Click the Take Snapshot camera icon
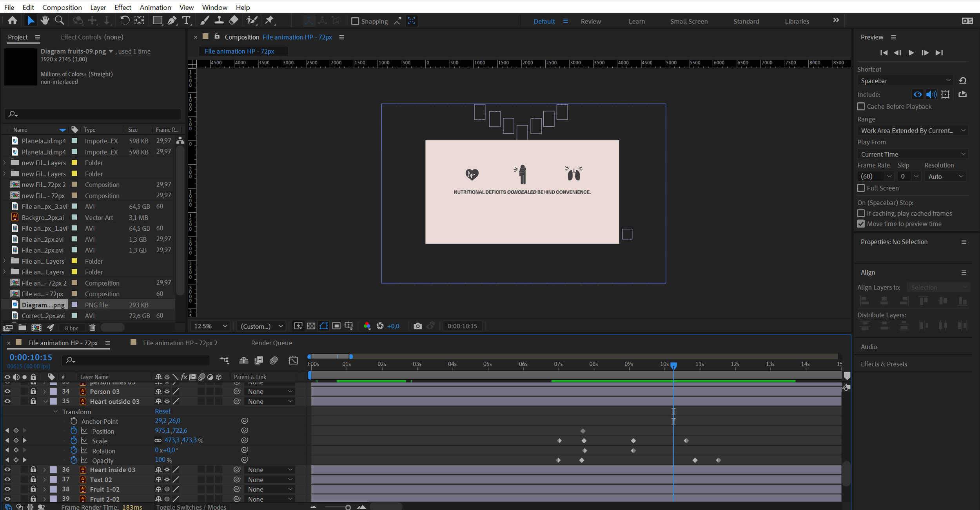The height and width of the screenshot is (510, 980). coord(417,326)
